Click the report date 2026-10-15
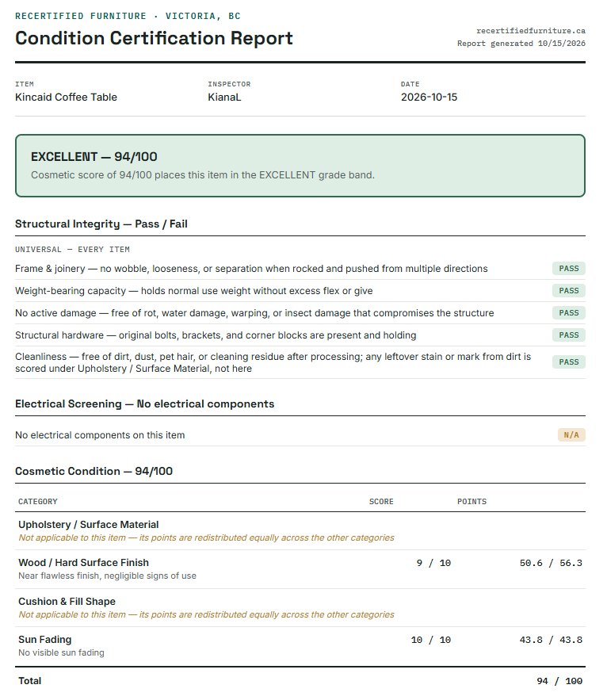Image resolution: width=607 pixels, height=700 pixels. pos(429,98)
